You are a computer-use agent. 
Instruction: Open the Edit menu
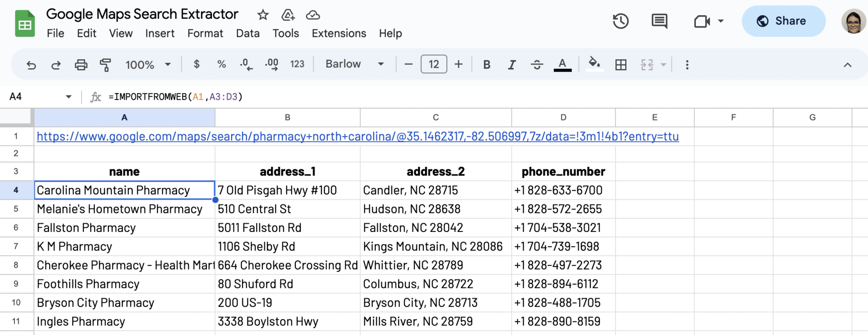pos(86,33)
